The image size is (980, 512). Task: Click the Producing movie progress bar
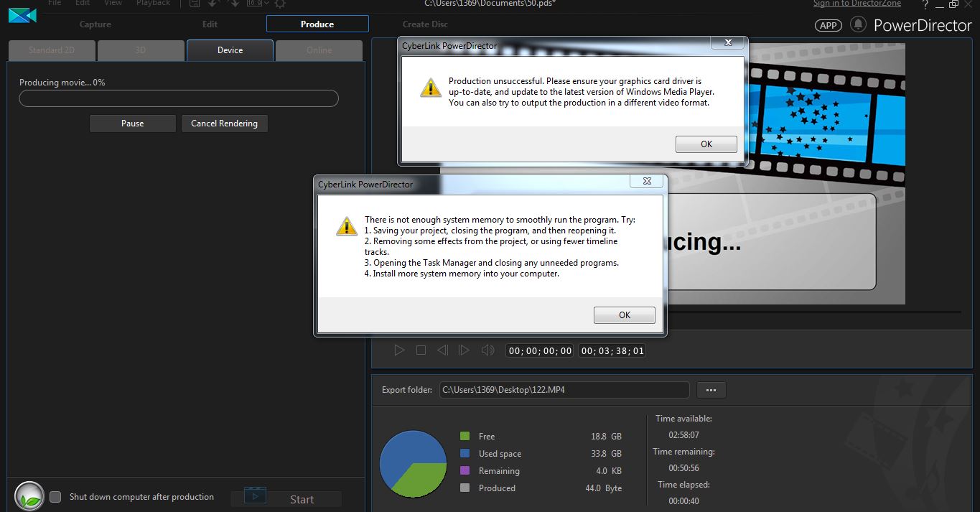(179, 98)
